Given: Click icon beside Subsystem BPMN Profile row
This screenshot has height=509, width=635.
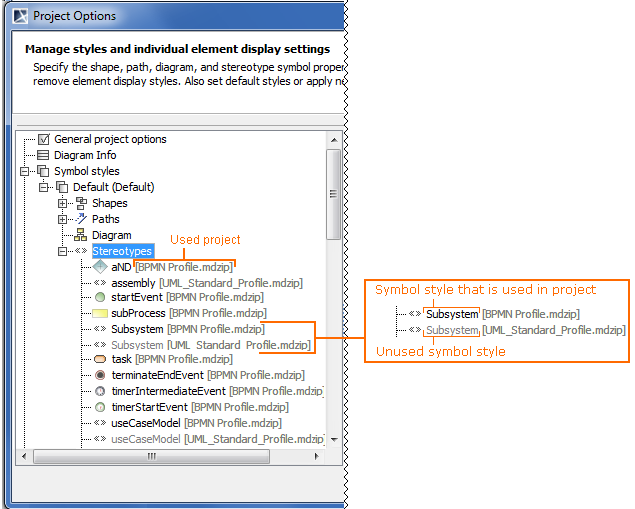Looking at the screenshot, I should click(100, 329).
